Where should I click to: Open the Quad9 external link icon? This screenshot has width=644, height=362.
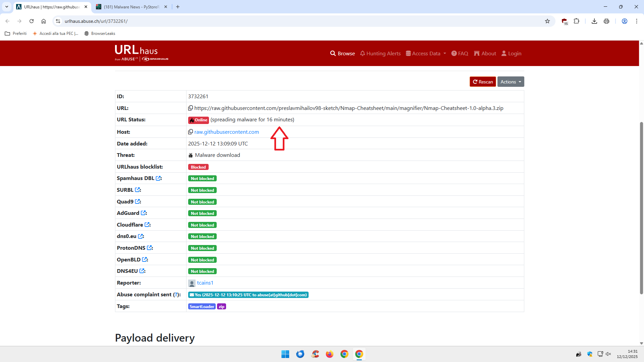138,201
